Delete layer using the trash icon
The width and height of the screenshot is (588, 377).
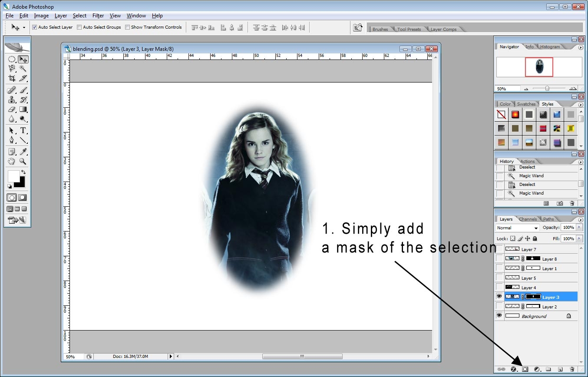tap(572, 369)
